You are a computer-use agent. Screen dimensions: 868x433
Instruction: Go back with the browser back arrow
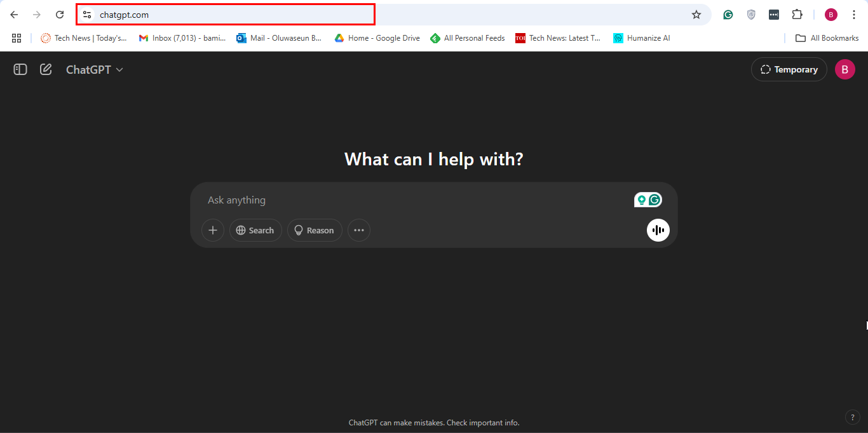[14, 15]
